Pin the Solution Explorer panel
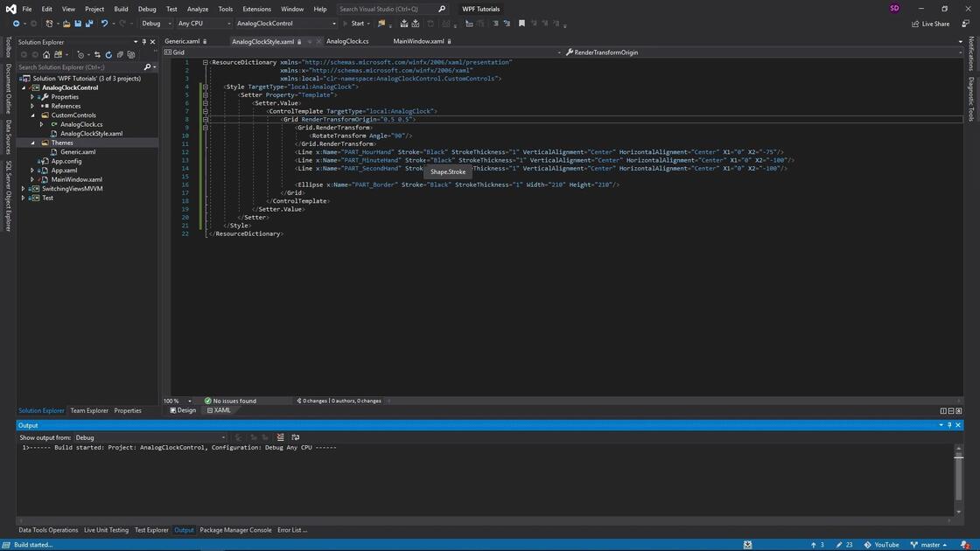The height and width of the screenshot is (551, 980). point(143,42)
